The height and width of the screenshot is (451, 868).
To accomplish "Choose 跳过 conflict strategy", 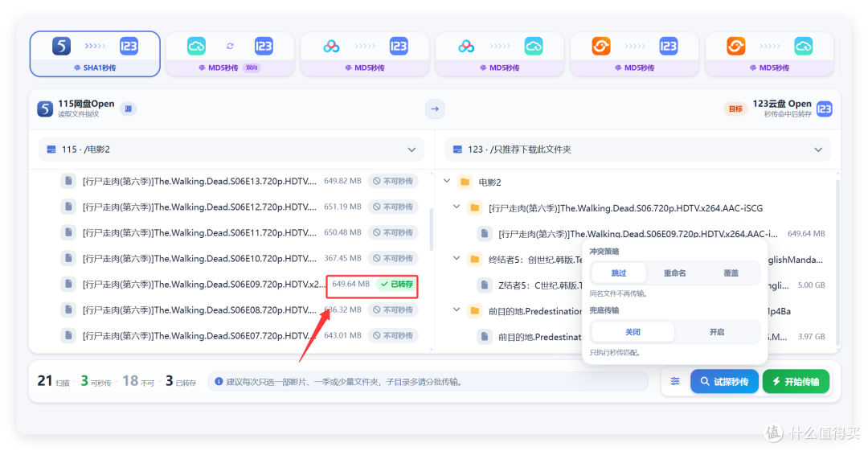I will (x=618, y=273).
